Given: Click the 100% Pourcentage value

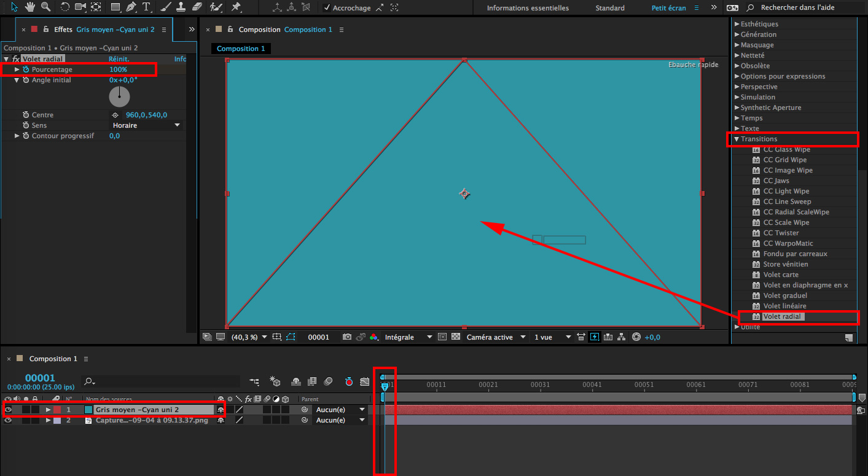Looking at the screenshot, I should point(118,69).
